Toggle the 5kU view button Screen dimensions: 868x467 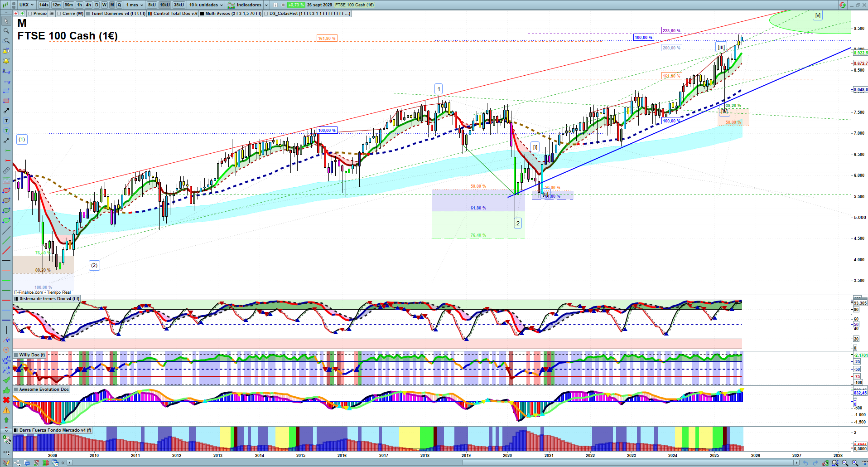pyautogui.click(x=152, y=5)
